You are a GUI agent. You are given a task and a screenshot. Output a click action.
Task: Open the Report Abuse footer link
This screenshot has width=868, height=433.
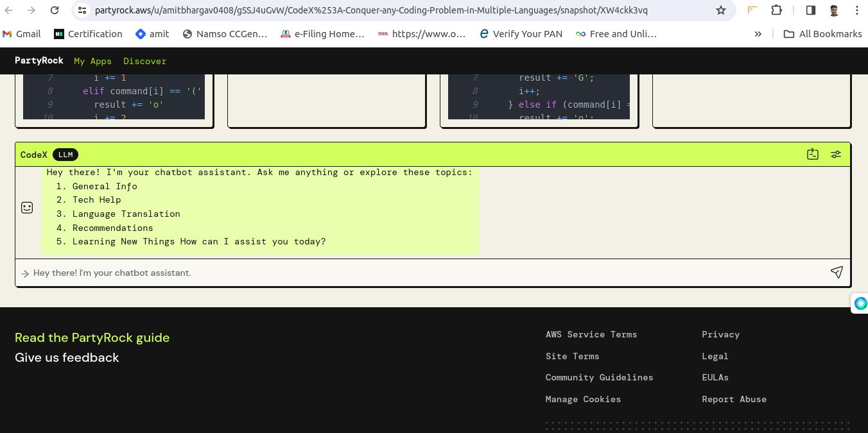point(734,399)
